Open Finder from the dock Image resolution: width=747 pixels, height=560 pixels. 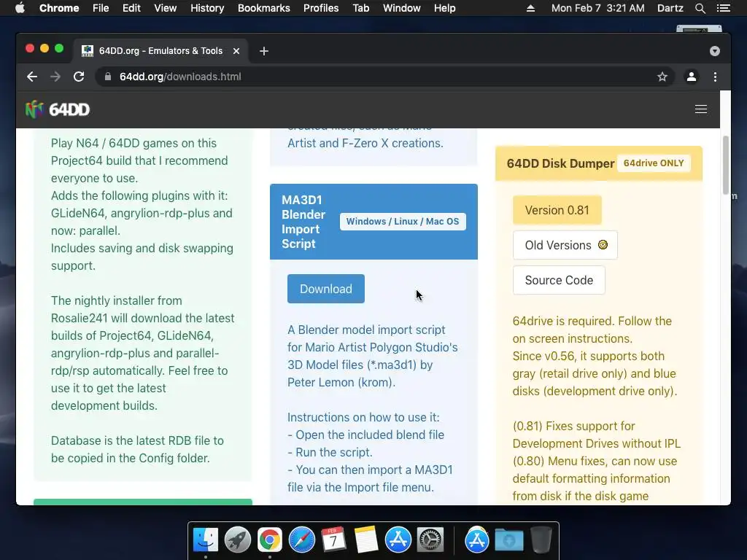coord(206,540)
